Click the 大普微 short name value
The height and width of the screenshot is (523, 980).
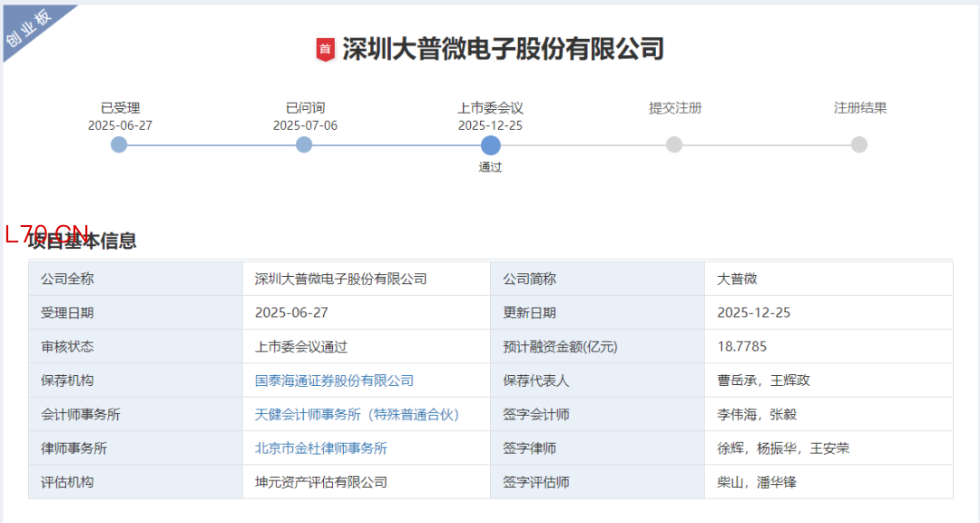pos(737,279)
